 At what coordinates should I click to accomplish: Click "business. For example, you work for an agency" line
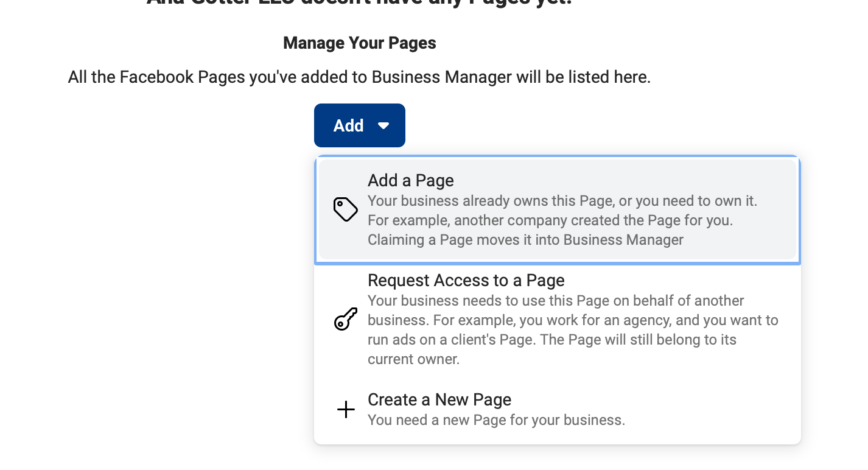[572, 320]
